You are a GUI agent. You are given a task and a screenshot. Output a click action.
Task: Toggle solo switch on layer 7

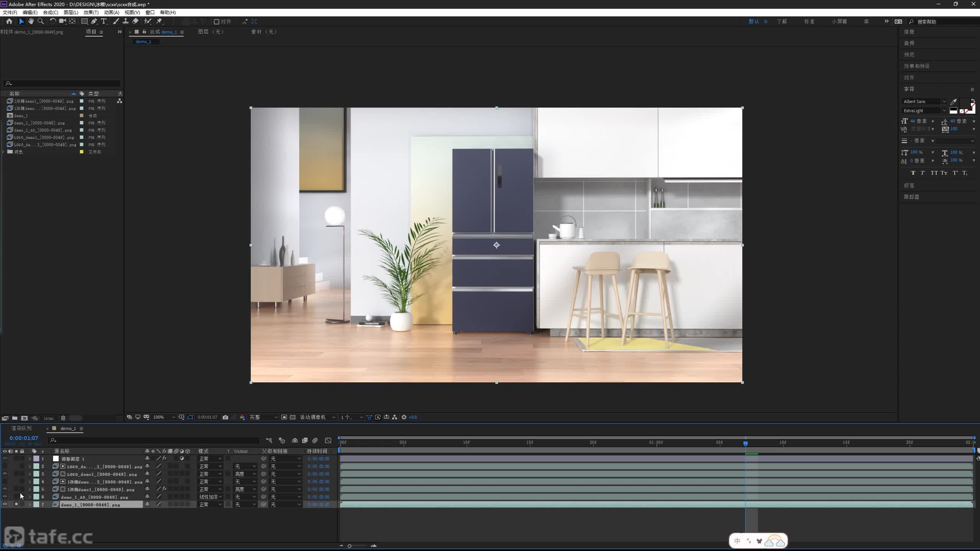(16, 504)
